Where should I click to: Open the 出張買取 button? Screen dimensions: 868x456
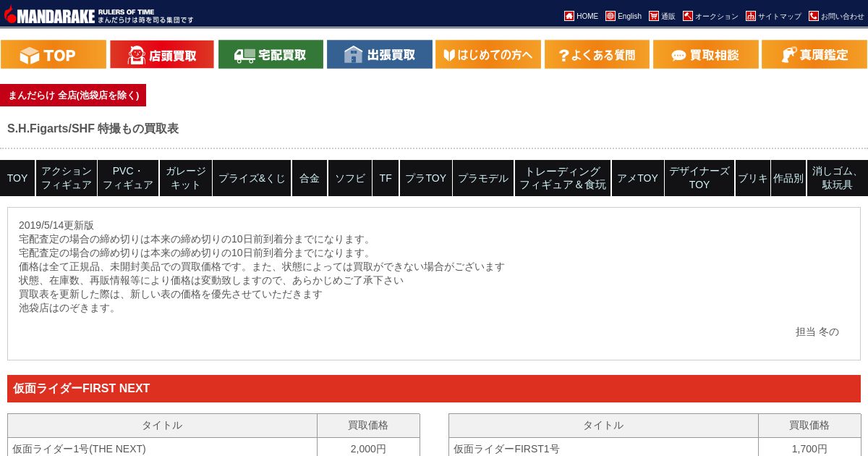click(380, 54)
